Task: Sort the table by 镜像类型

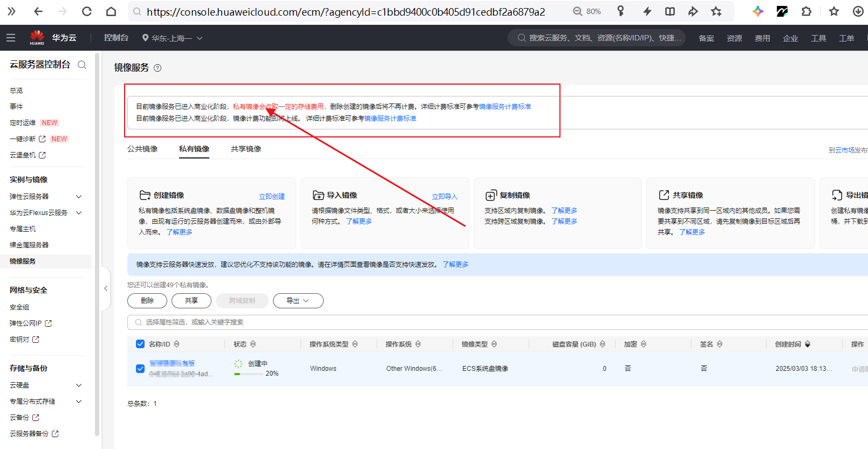Action: point(494,344)
